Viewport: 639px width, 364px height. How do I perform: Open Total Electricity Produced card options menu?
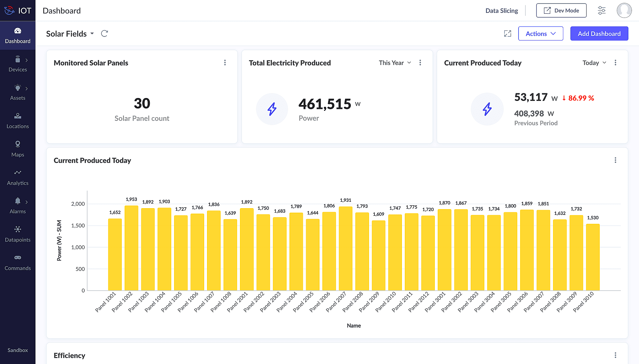pyautogui.click(x=420, y=63)
